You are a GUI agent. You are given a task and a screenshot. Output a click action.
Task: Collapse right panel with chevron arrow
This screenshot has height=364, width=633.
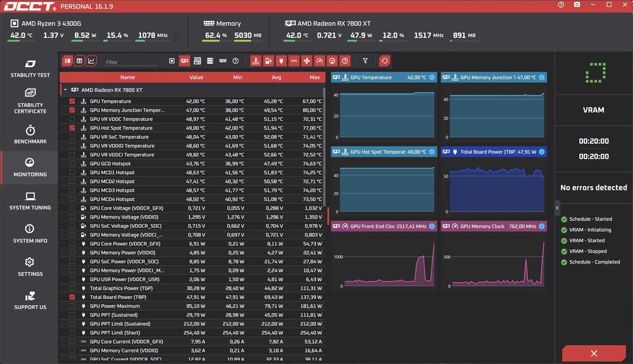point(557,208)
